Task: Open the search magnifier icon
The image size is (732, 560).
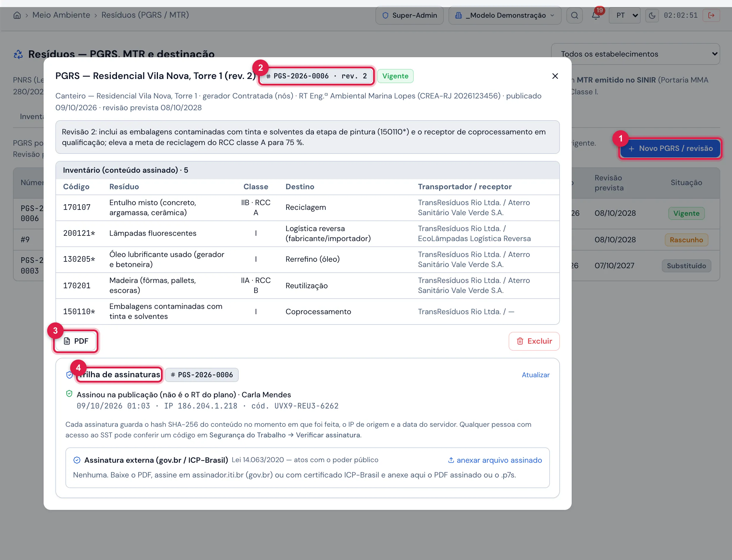Action: (x=574, y=15)
